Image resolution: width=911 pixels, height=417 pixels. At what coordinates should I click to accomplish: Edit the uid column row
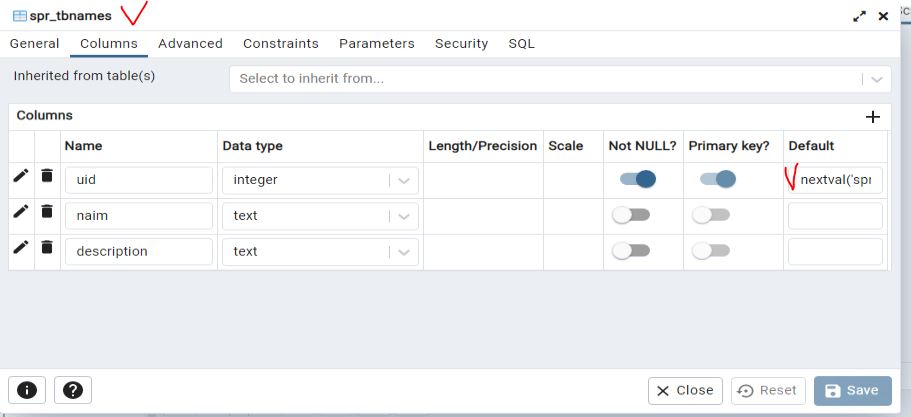click(21, 176)
